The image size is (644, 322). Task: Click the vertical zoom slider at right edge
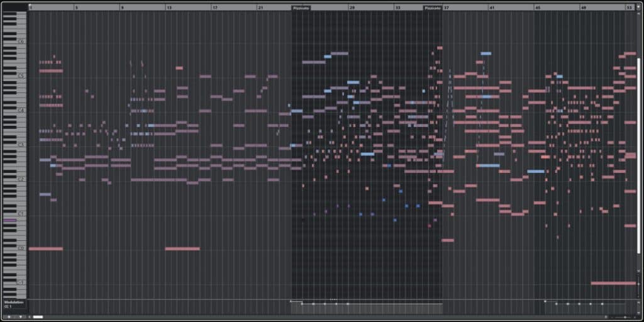pyautogui.click(x=638, y=286)
